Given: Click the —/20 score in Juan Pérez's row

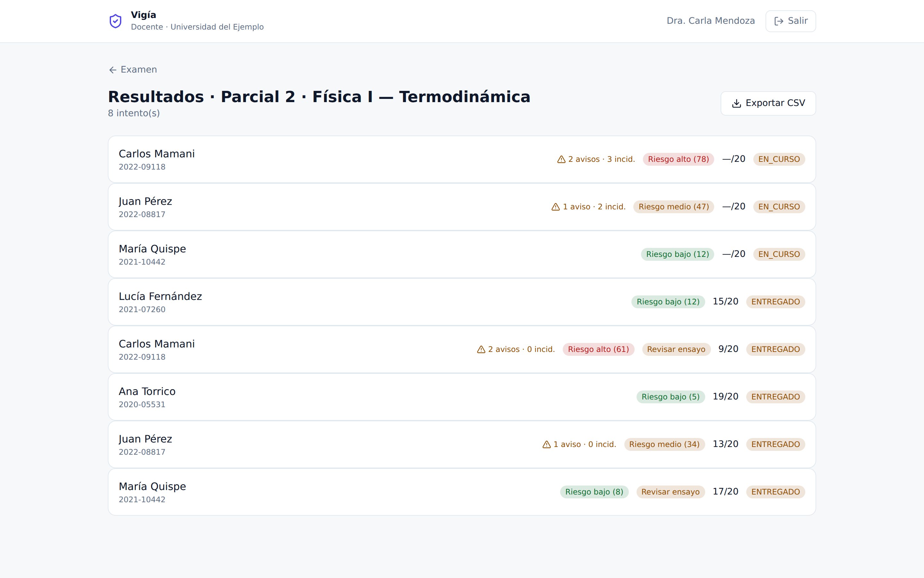Looking at the screenshot, I should (733, 206).
